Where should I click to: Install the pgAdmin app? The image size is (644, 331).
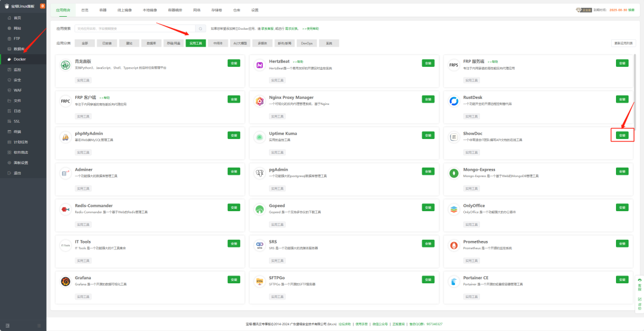[428, 171]
